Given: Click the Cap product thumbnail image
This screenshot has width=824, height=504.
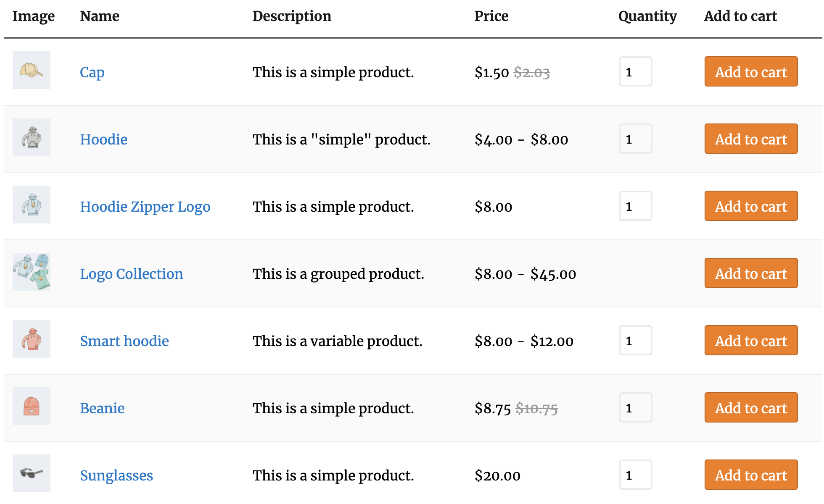Looking at the screenshot, I should 32,70.
